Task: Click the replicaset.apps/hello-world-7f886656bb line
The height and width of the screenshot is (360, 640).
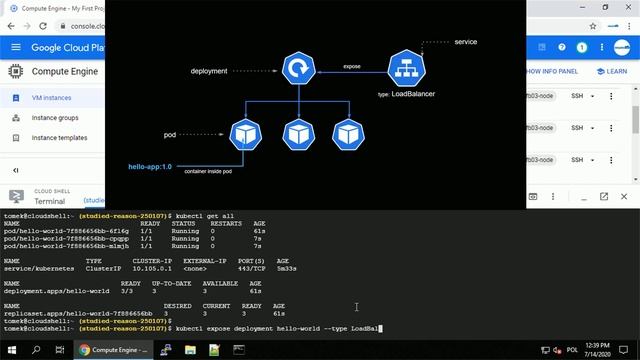Action: (x=144, y=313)
